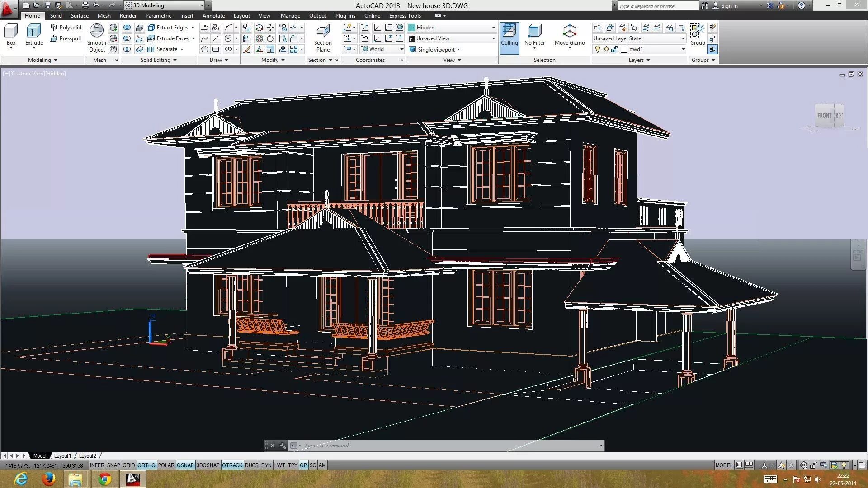Image resolution: width=868 pixels, height=488 pixels.
Task: Switch to the Model tab
Action: pyautogui.click(x=39, y=455)
